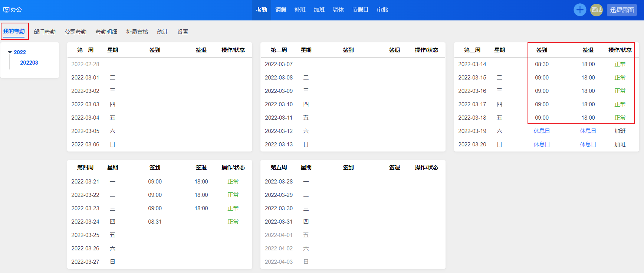The width and height of the screenshot is (644, 273).
Task: Go to the 补班 menu
Action: (300, 10)
